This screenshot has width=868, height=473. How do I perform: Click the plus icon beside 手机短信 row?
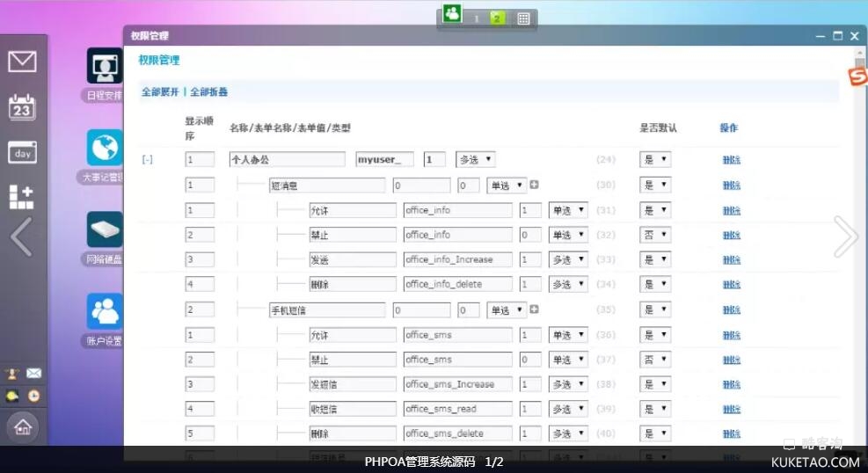(x=534, y=309)
